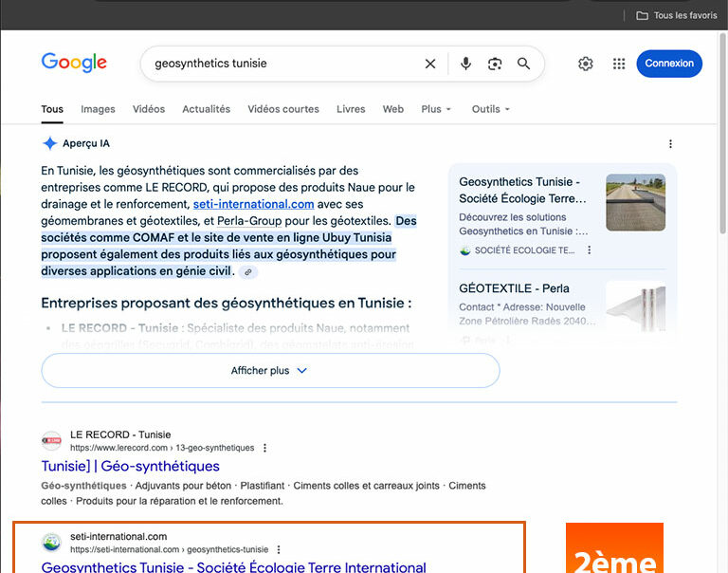
Task: Click the source link chip icon
Action: coord(248,271)
